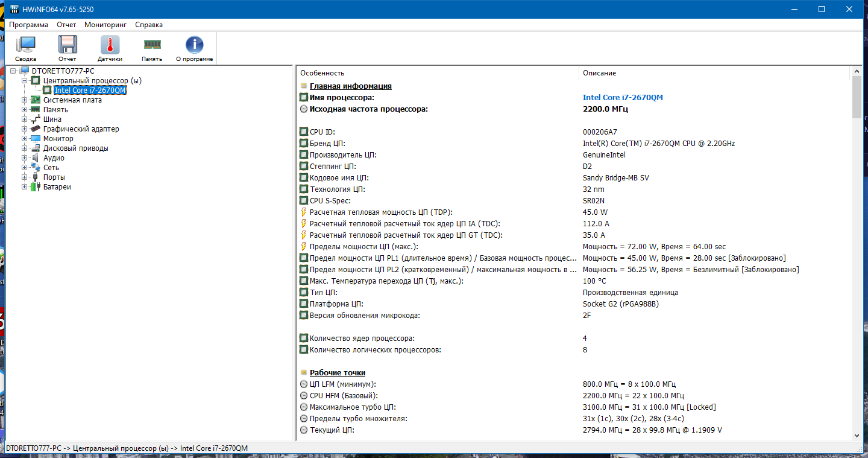Click clock icon beside Текущий ЦП

point(304,430)
